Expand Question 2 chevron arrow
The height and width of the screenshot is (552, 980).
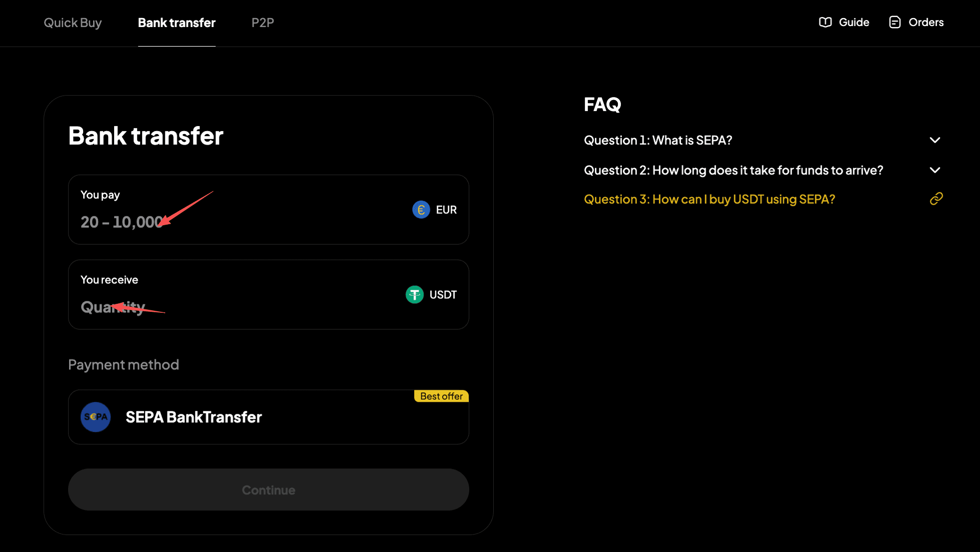tap(934, 170)
